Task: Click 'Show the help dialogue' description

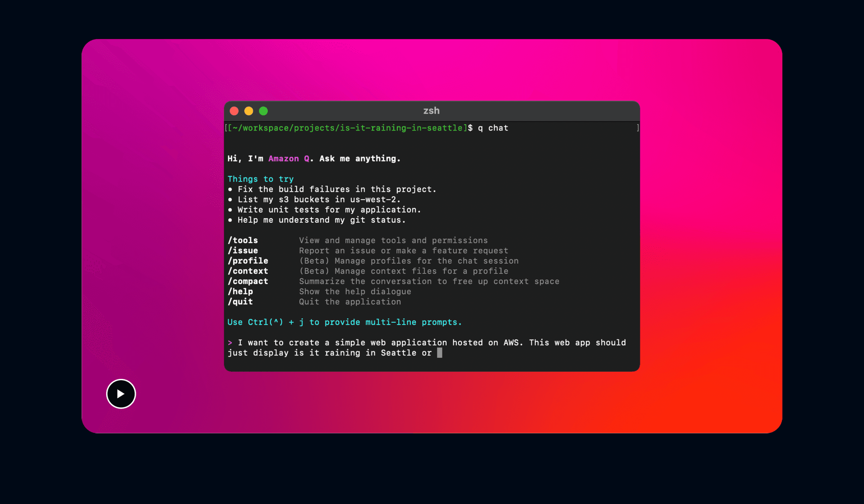Action: [355, 292]
